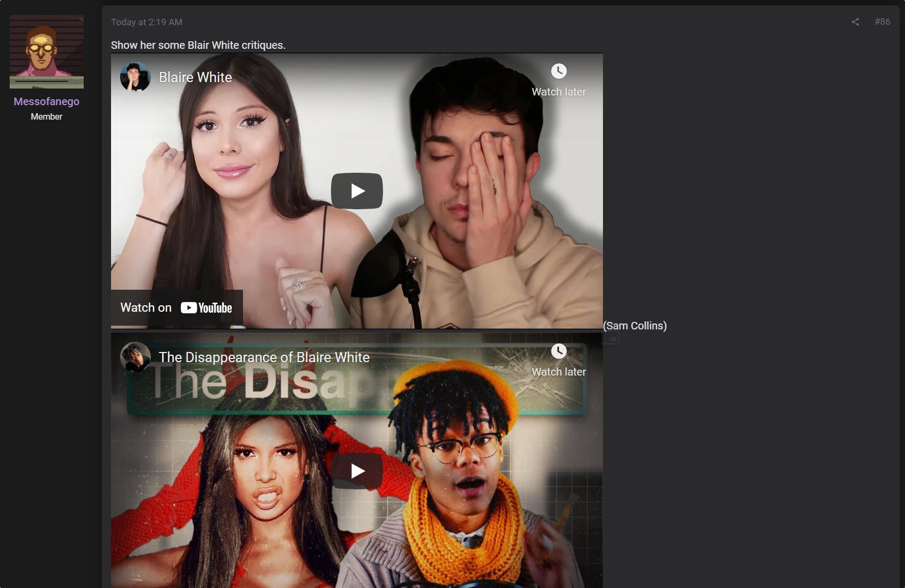This screenshot has height=588, width=905.
Task: Click the Member role label
Action: point(47,116)
